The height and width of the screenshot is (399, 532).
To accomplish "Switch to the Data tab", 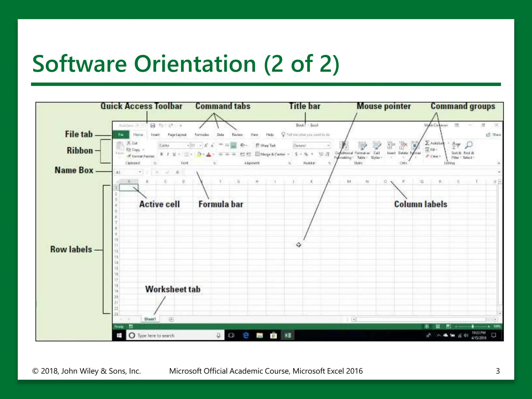I will point(220,135).
